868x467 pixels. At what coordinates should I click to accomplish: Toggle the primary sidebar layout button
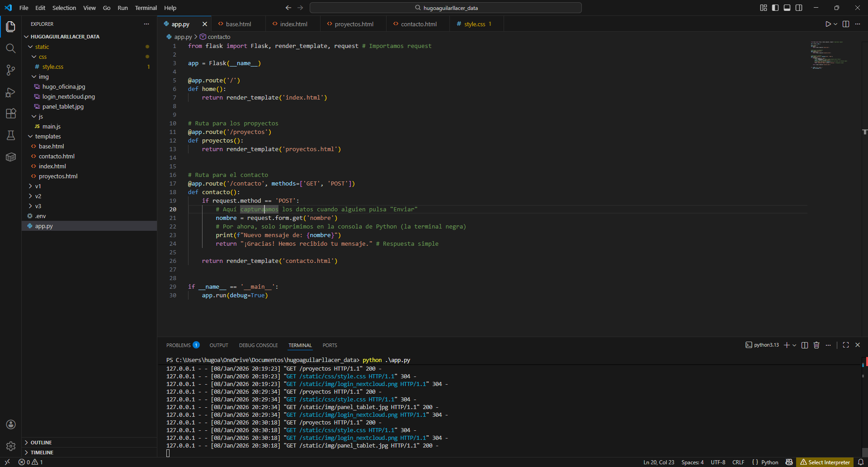click(x=775, y=8)
